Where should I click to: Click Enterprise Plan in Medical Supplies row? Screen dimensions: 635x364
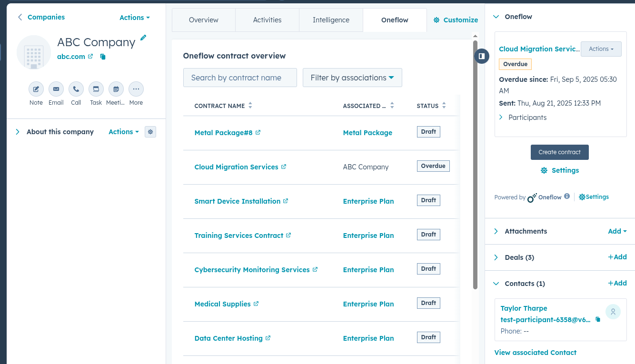click(x=368, y=304)
